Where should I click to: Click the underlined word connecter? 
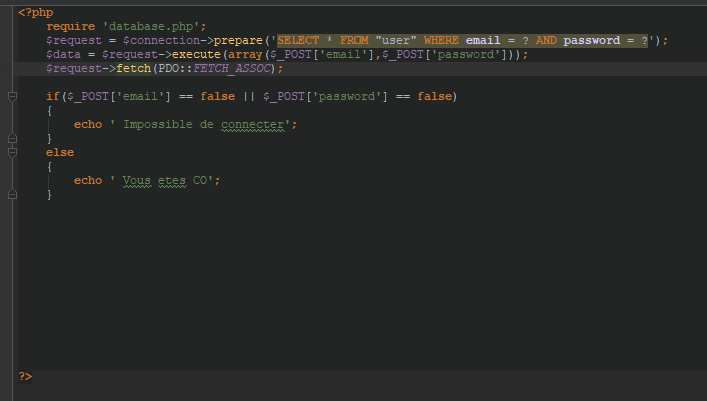[x=252, y=124]
